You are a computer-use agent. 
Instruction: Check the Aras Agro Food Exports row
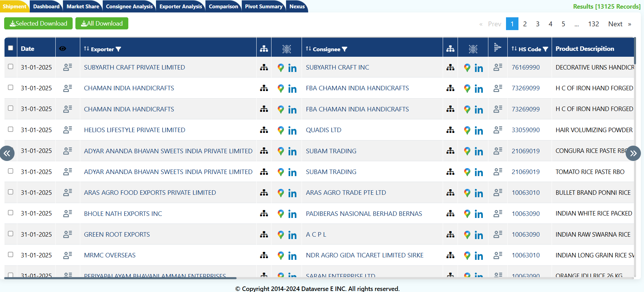click(11, 192)
